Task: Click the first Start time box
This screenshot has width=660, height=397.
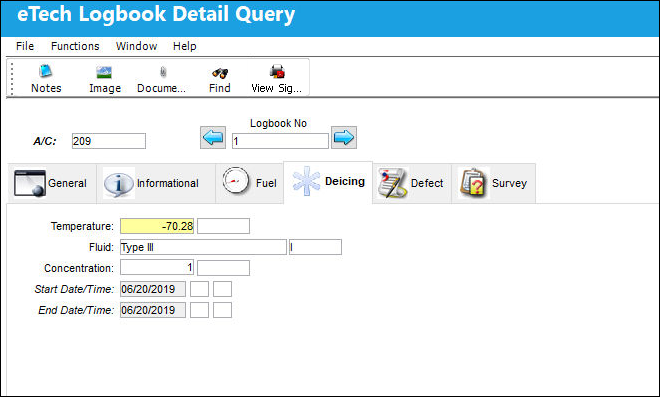Action: pos(200,289)
